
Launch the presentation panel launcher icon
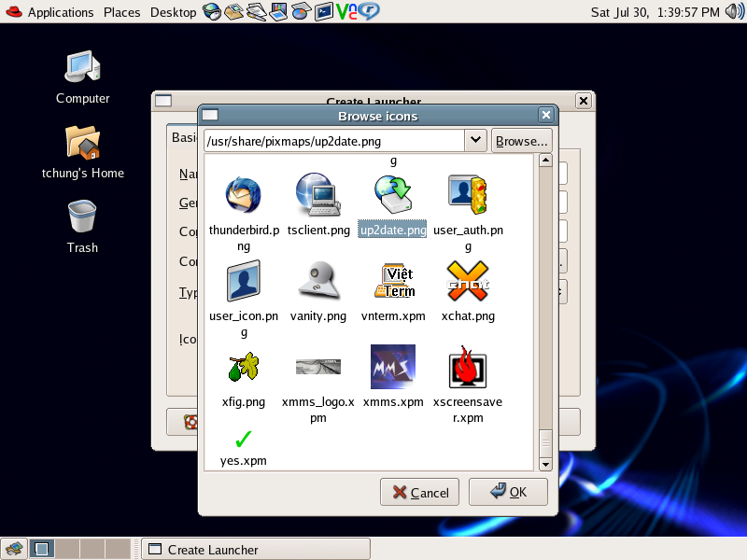point(278,11)
